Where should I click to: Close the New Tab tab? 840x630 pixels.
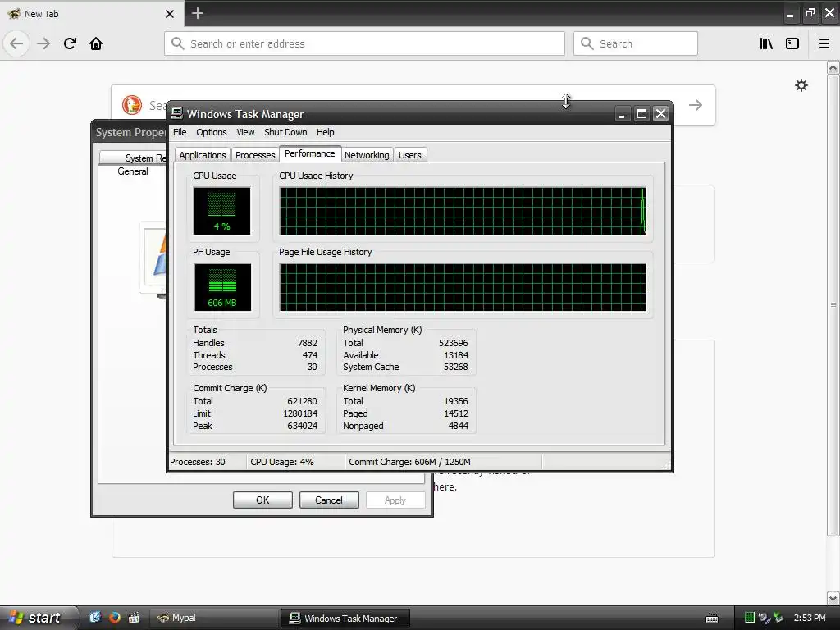point(170,14)
